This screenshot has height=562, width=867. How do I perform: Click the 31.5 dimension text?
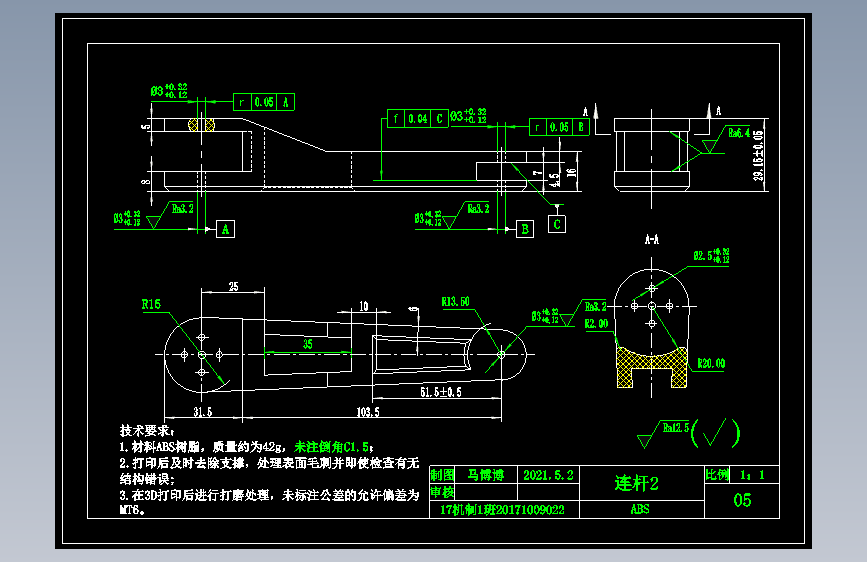point(202,412)
